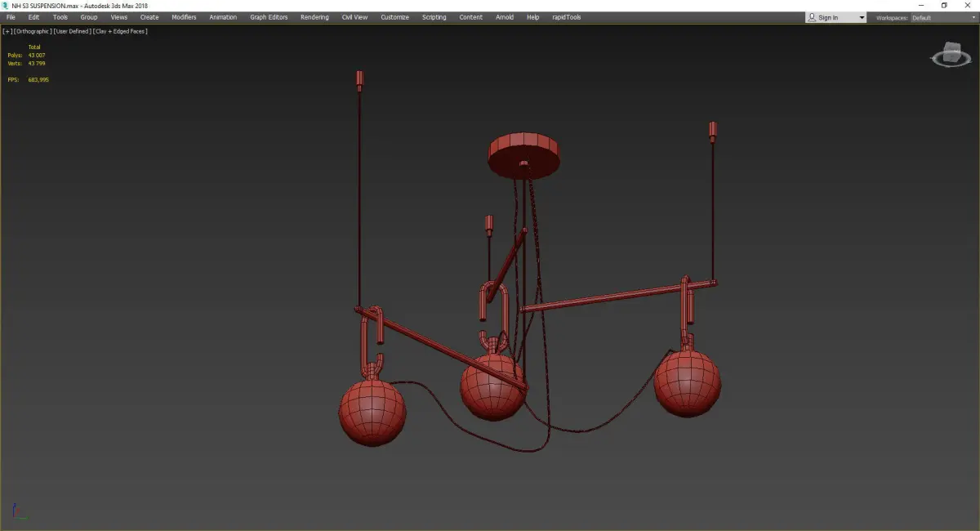Click the 3ds Max application icon in title bar

pyautogui.click(x=5, y=6)
